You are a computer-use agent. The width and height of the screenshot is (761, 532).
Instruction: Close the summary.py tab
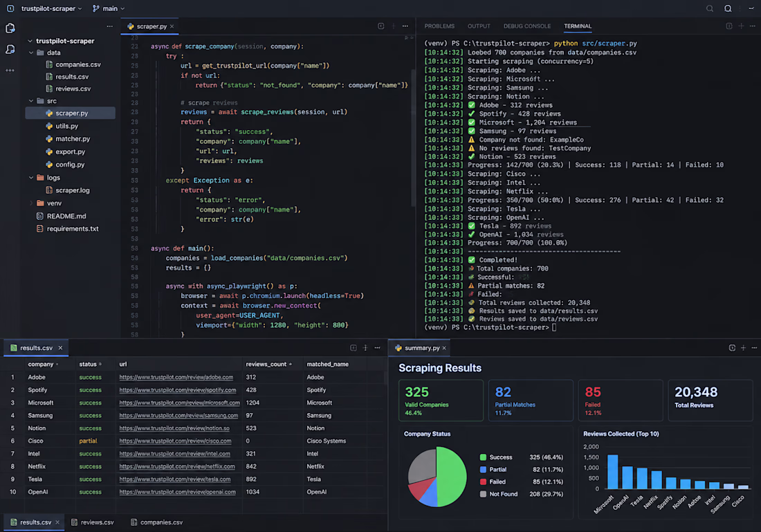pos(444,348)
